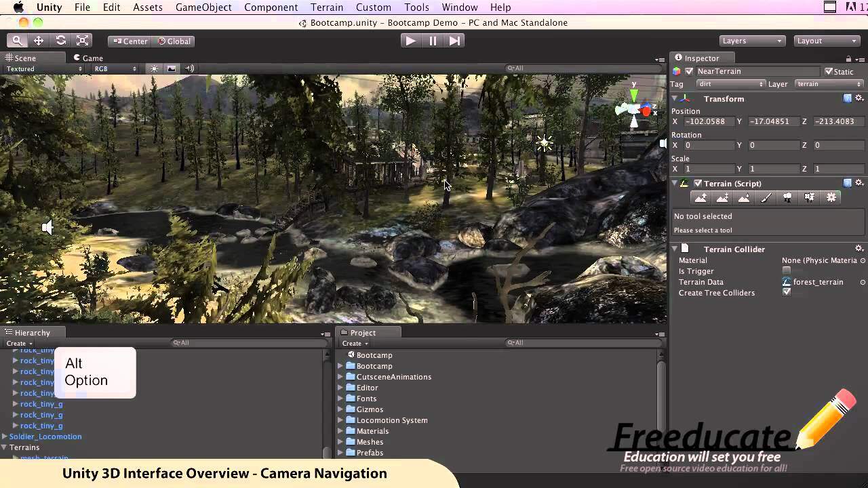Screen dimensions: 868x488
Task: Select the sun light gizmo in the scene
Action: pos(545,143)
